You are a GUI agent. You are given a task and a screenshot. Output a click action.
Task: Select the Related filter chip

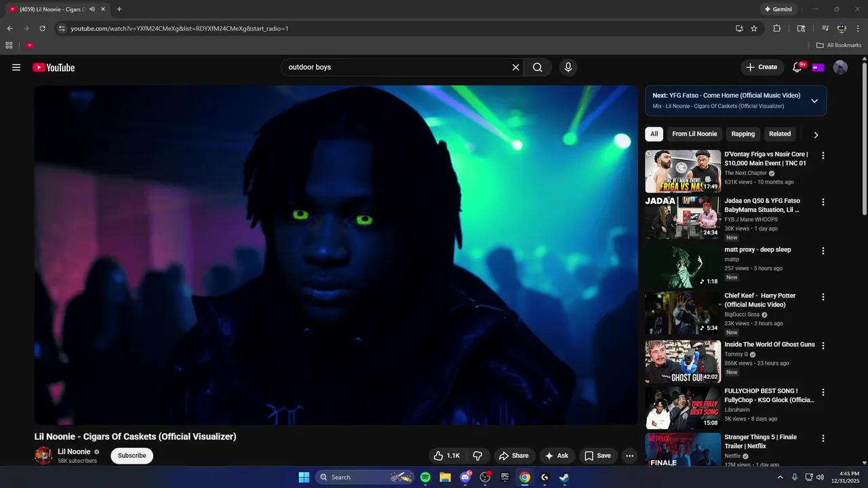click(780, 134)
